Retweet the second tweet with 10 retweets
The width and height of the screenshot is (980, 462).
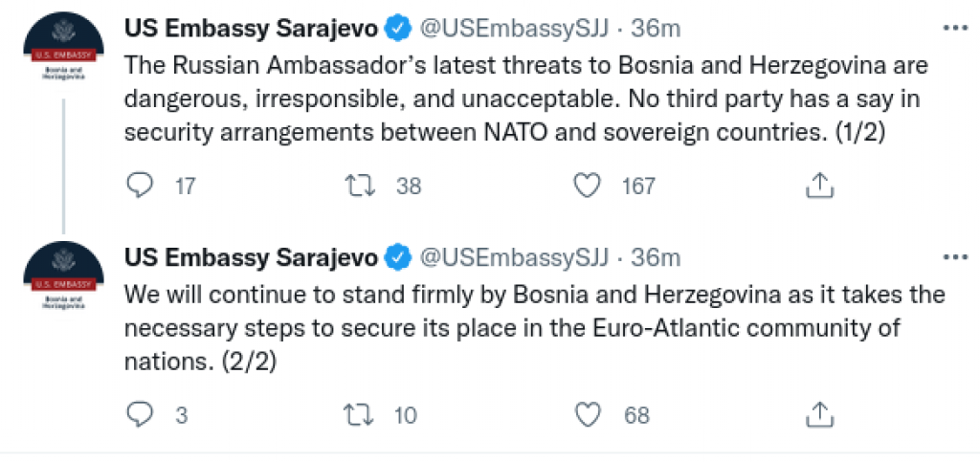pos(360,414)
